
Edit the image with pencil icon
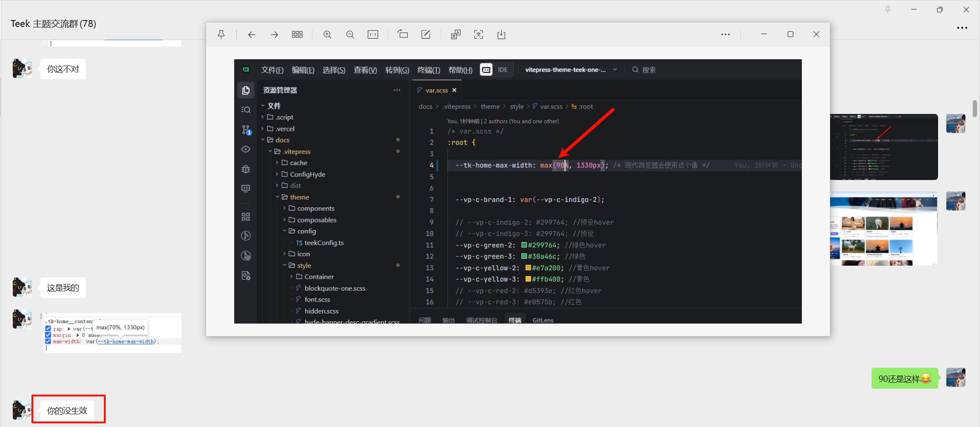pos(426,35)
